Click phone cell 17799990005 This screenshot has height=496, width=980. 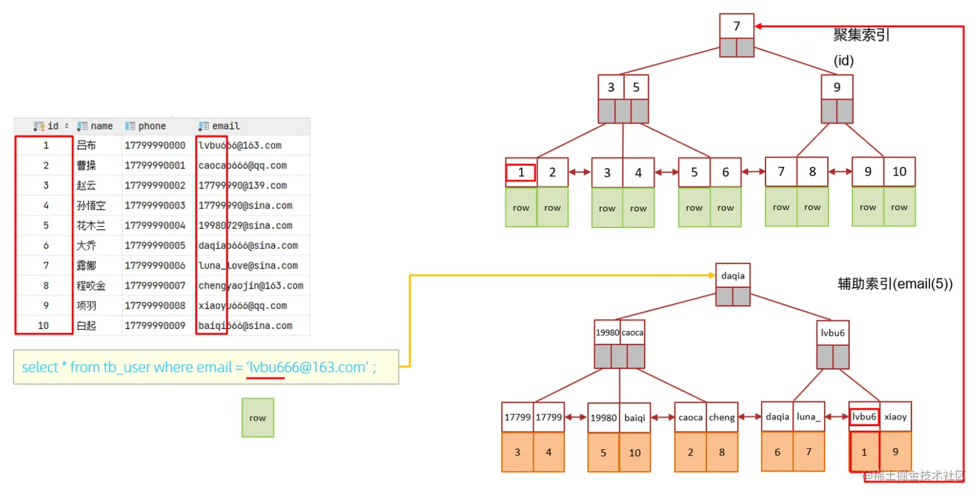point(155,246)
